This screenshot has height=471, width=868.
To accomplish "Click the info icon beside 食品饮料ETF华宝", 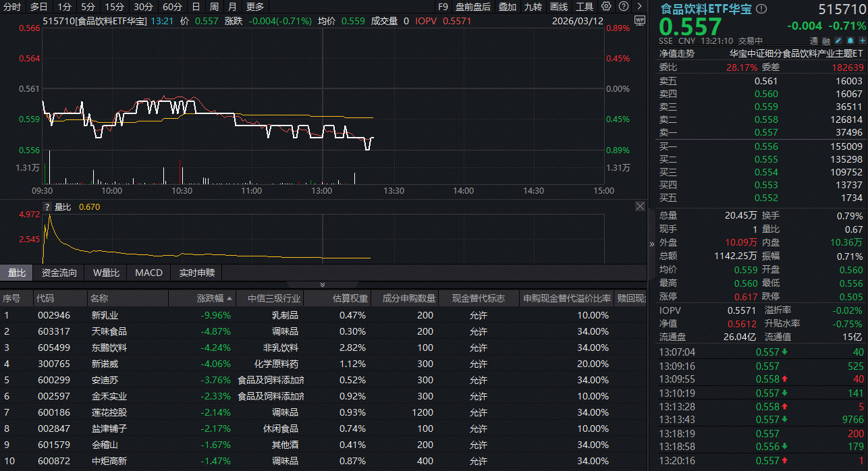I will pyautogui.click(x=761, y=9).
